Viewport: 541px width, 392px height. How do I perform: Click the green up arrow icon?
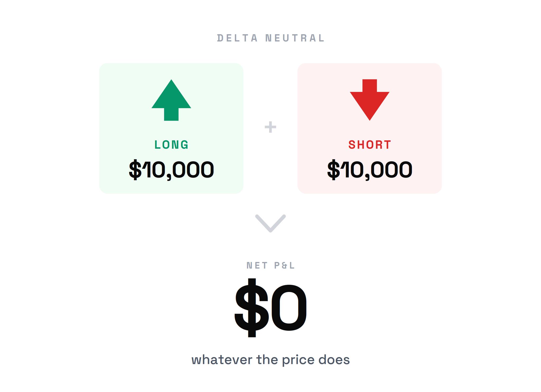coord(171,100)
